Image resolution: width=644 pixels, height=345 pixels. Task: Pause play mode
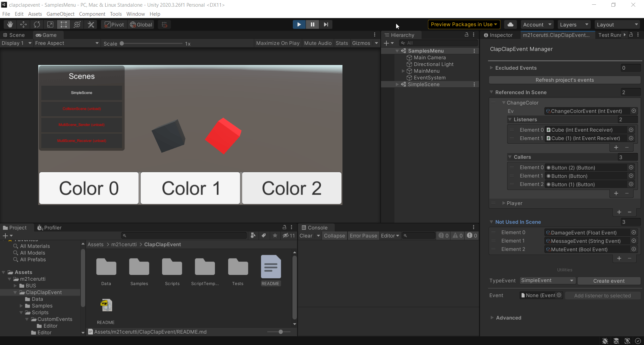click(x=312, y=24)
